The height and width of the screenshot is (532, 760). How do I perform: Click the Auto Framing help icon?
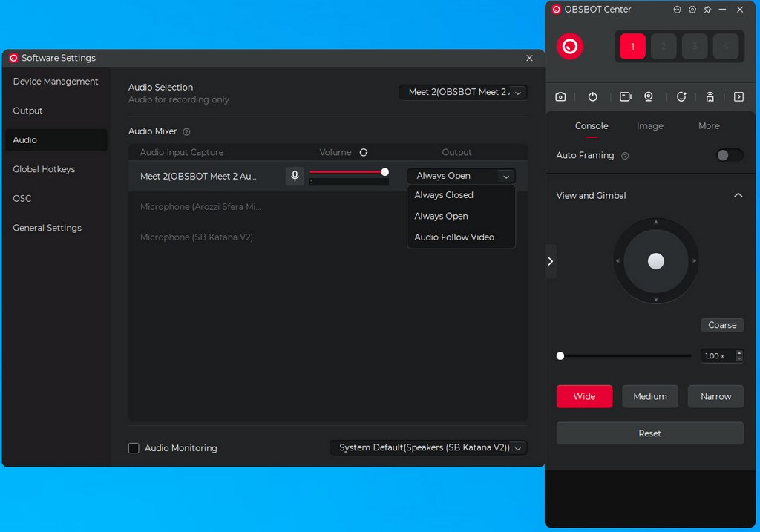pyautogui.click(x=625, y=156)
